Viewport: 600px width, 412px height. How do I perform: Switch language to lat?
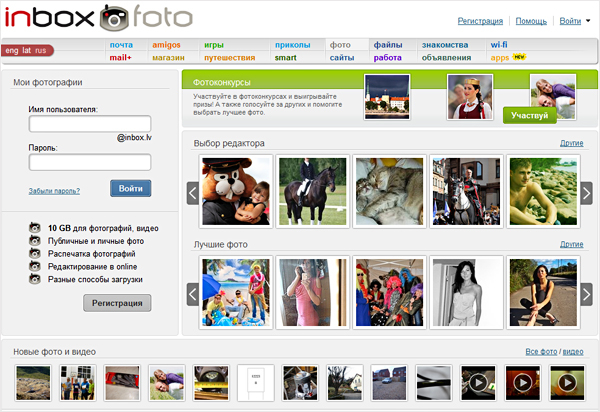(x=26, y=50)
